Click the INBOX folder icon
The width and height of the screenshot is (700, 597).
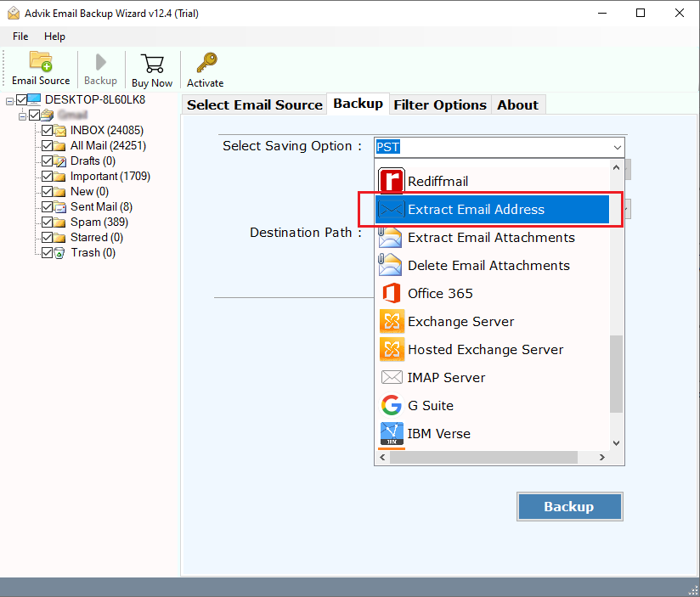pyautogui.click(x=59, y=130)
